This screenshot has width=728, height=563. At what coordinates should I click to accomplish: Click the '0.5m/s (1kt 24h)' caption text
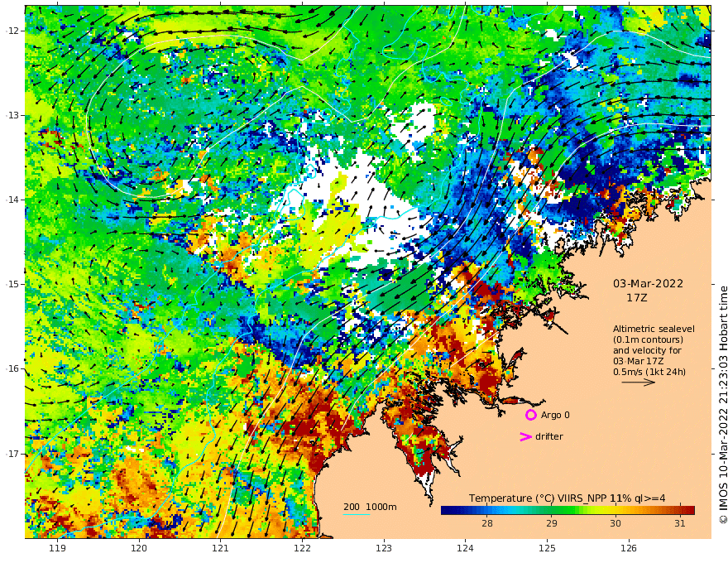[x=649, y=372]
